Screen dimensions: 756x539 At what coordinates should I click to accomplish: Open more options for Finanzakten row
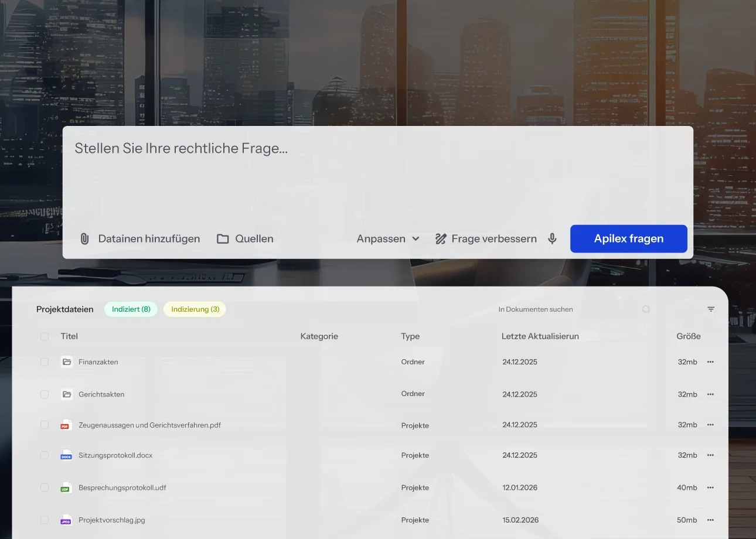point(710,362)
